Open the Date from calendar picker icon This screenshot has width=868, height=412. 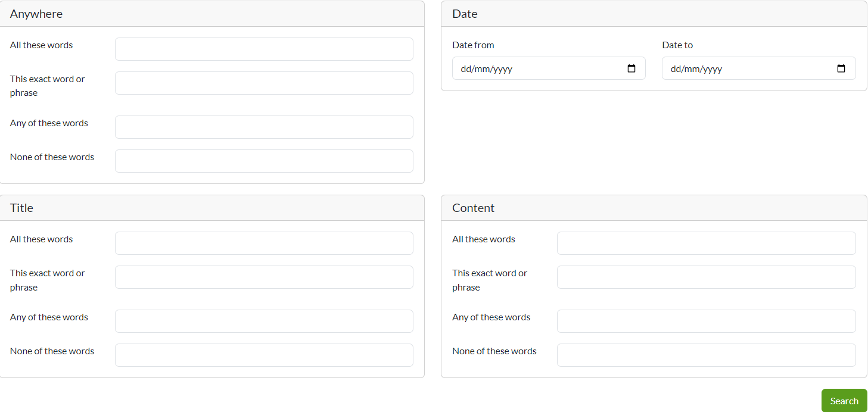631,68
